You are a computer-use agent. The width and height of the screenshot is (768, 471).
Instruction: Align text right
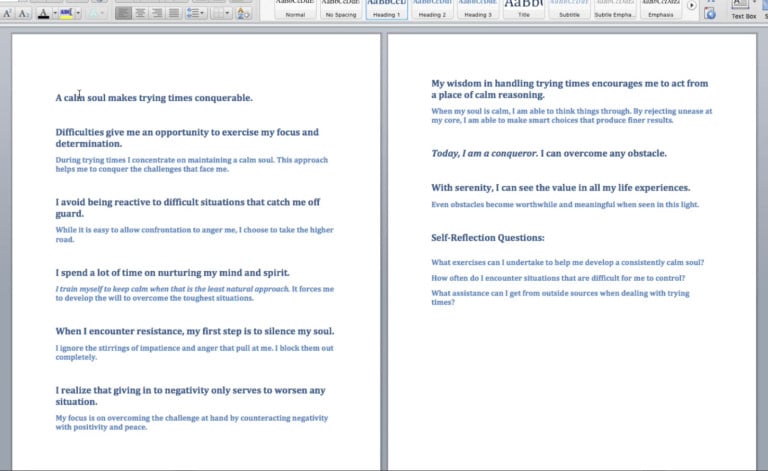tap(157, 13)
